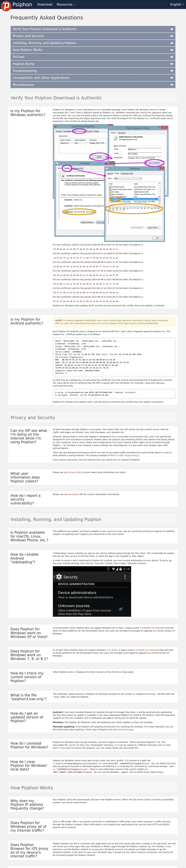The image size is (186, 868).
Task: Open the English language dropdown
Action: 177,4
